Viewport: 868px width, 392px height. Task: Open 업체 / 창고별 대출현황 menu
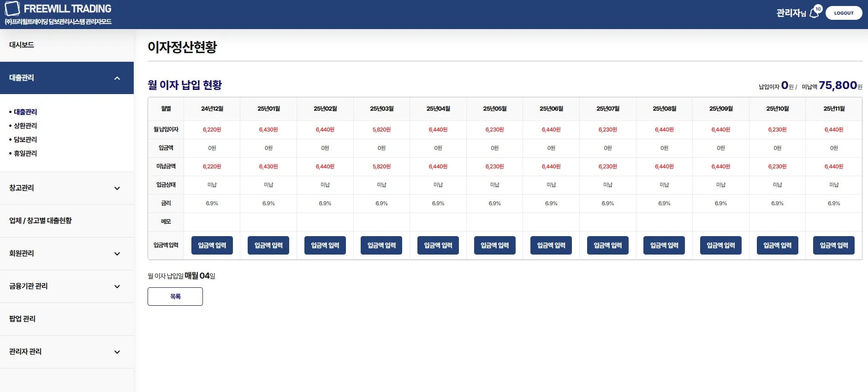coord(41,220)
